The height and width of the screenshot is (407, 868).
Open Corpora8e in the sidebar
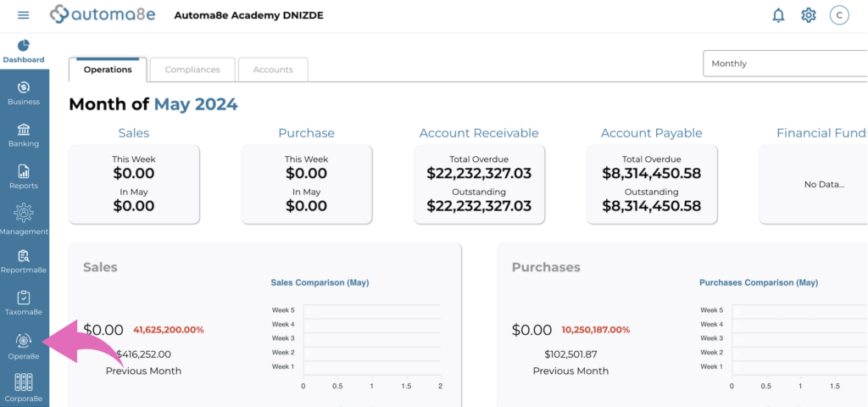click(24, 387)
